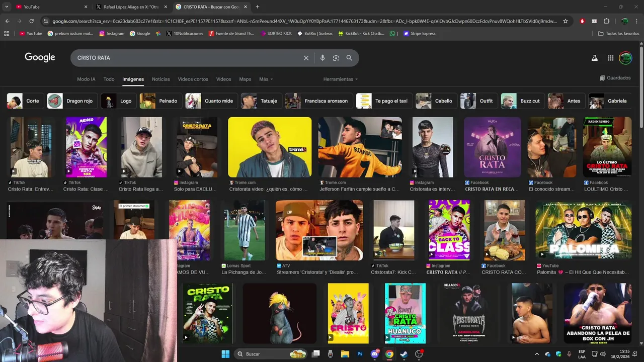Start a voice search with the microphone icon
The width and height of the screenshot is (644, 362).
click(323, 58)
